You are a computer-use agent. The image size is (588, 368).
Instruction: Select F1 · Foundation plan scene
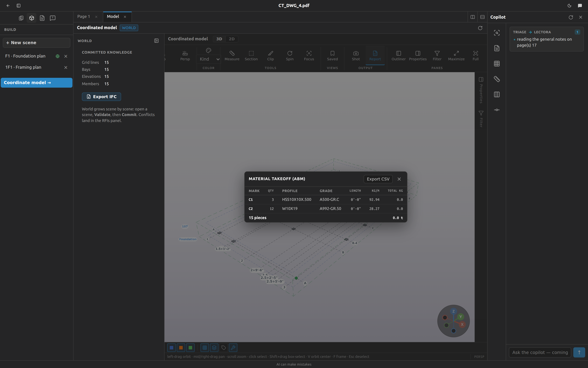coord(25,56)
